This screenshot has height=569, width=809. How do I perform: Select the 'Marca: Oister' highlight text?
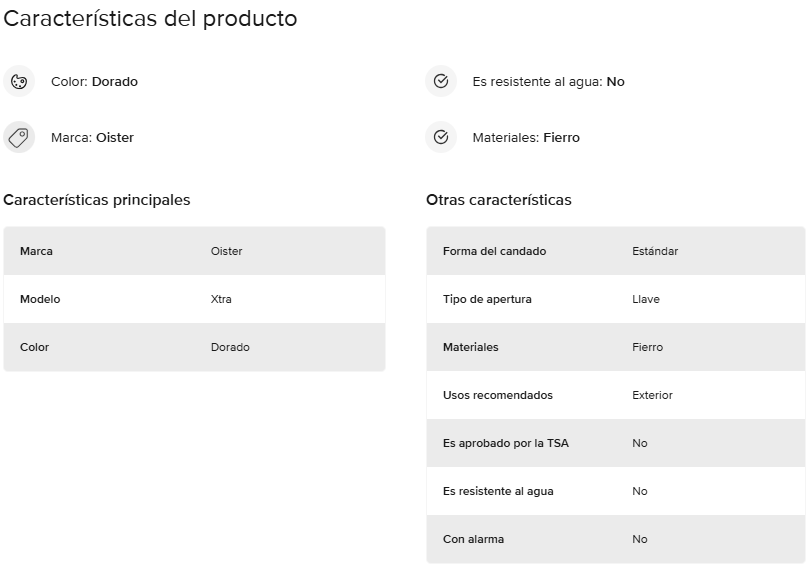pos(92,138)
